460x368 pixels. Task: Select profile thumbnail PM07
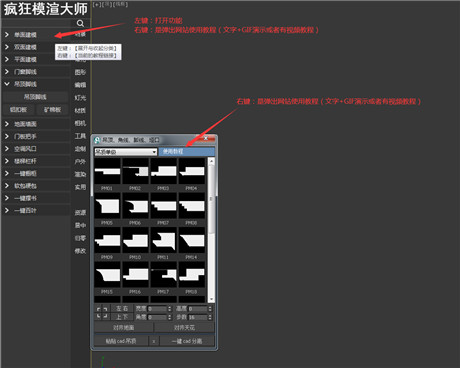click(163, 206)
